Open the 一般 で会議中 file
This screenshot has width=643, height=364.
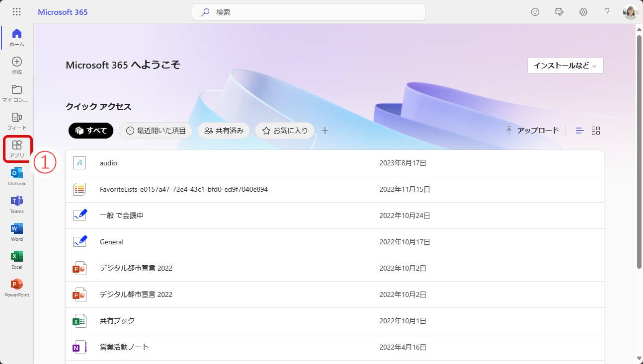click(122, 216)
